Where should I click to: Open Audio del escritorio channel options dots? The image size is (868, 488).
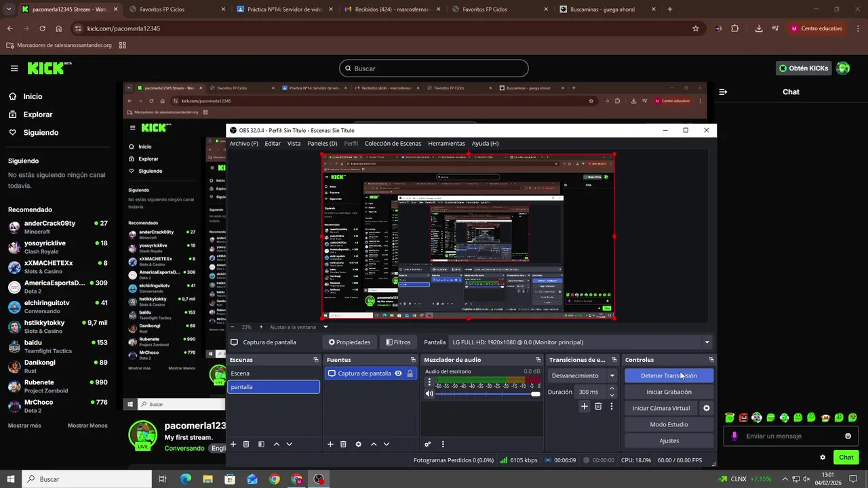[429, 382]
